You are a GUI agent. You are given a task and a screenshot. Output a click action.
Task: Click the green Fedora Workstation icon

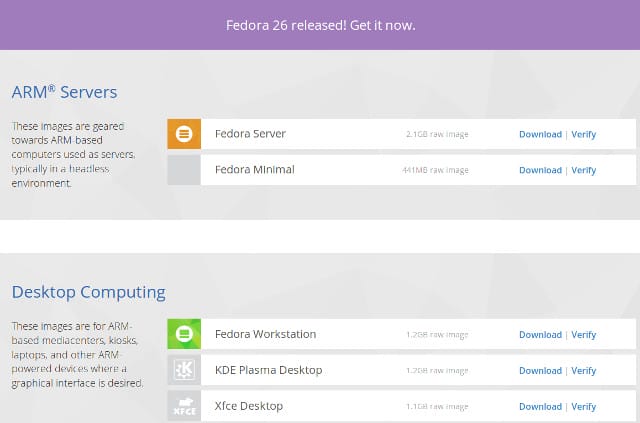click(184, 334)
